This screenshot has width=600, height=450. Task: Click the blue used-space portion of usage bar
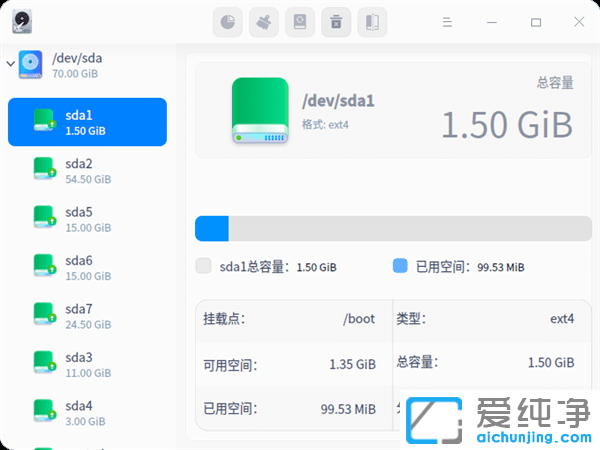212,228
